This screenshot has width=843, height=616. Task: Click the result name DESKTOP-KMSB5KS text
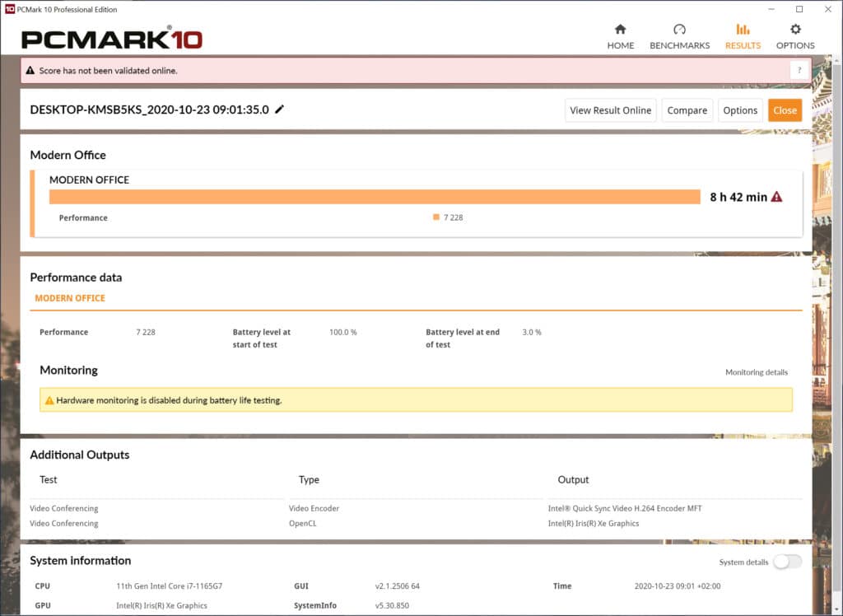[x=150, y=110]
